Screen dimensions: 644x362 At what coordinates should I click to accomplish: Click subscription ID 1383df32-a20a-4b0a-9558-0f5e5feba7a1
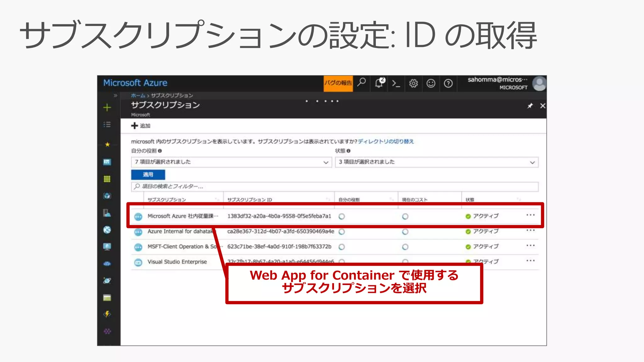pyautogui.click(x=279, y=216)
